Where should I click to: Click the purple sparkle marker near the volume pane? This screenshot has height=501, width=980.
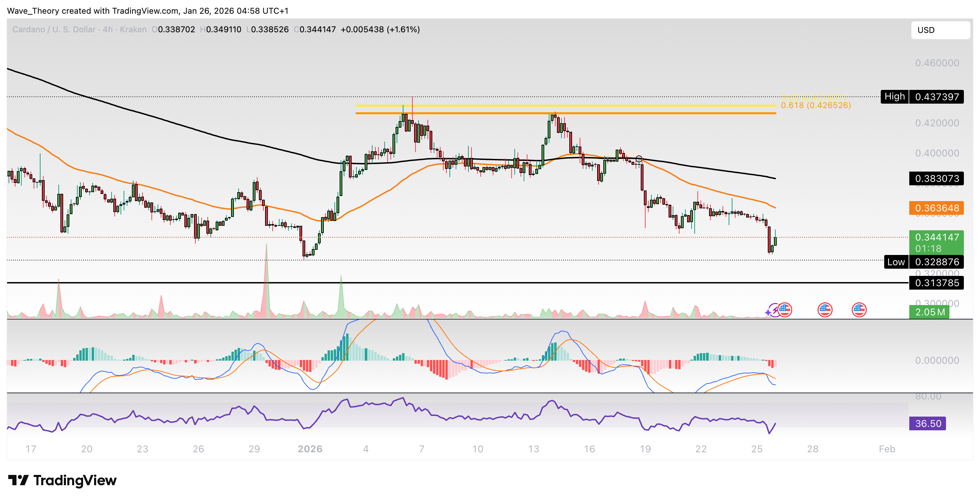click(768, 314)
